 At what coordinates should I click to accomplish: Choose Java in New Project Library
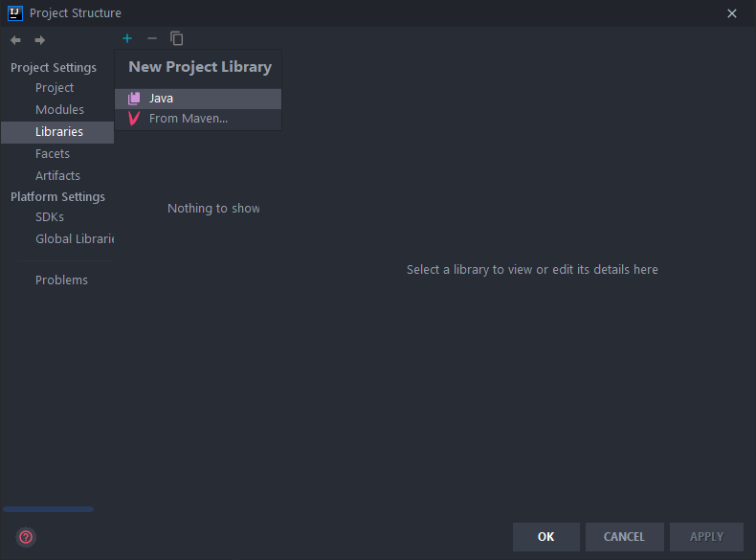198,99
